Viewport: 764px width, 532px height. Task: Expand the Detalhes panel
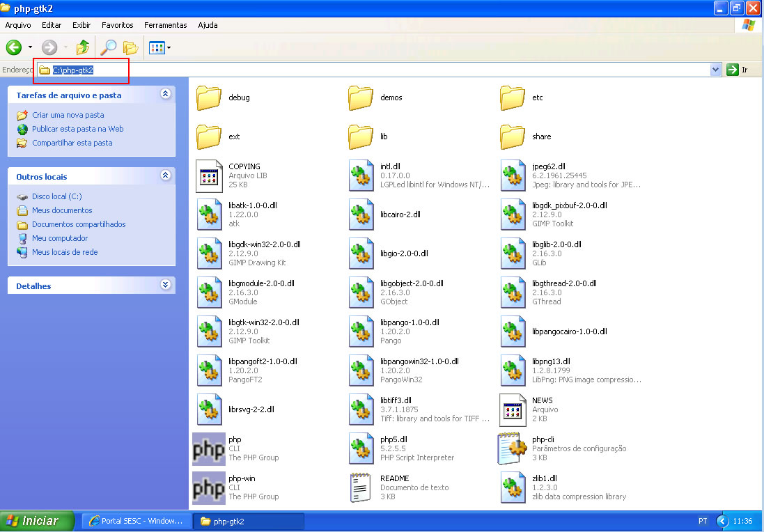click(x=166, y=285)
